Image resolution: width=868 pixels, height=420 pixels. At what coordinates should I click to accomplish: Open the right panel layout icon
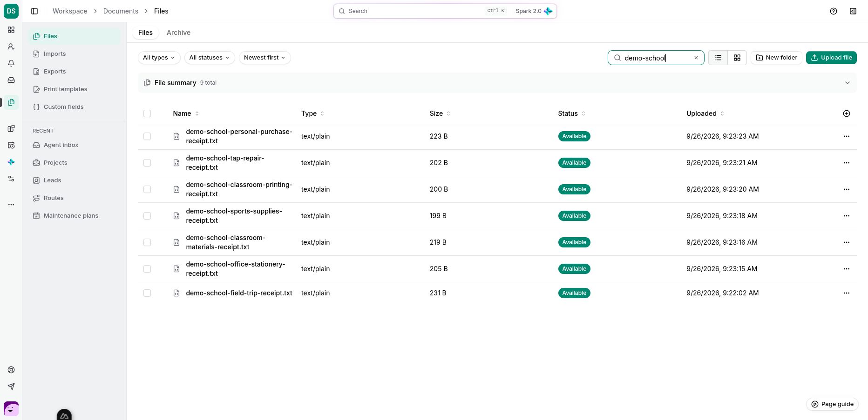[x=853, y=11]
